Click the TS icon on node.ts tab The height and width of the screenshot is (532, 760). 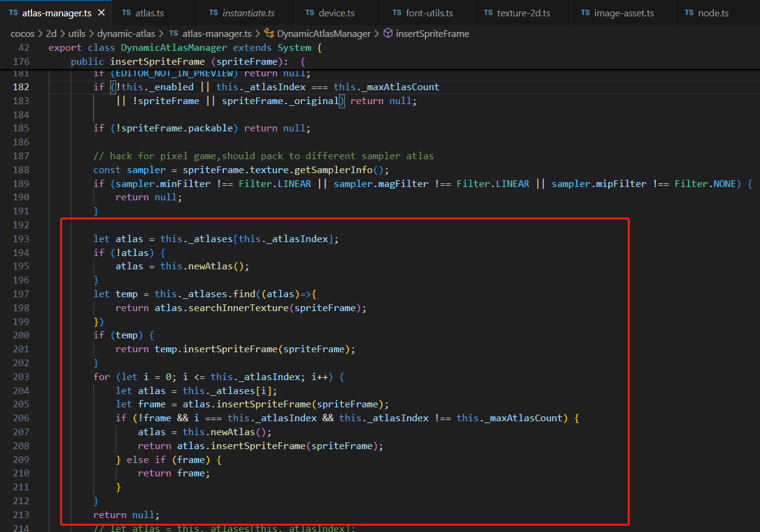[x=689, y=13]
